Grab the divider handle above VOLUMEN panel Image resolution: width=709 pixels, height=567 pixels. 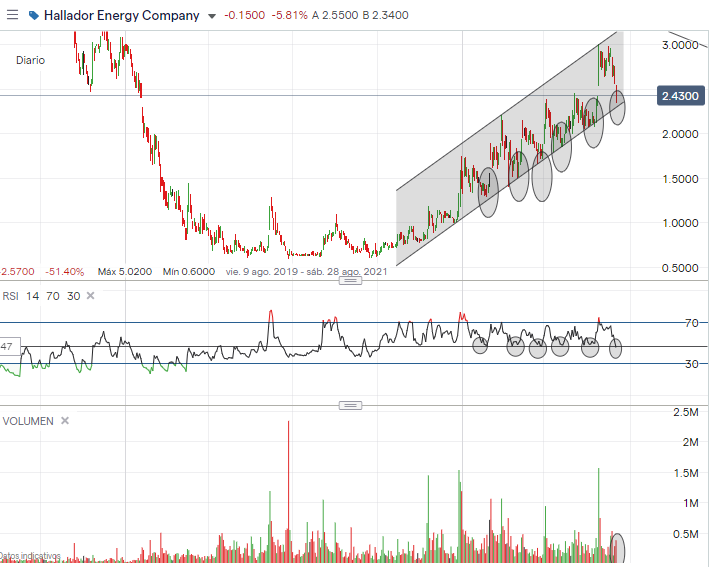pyautogui.click(x=350, y=405)
